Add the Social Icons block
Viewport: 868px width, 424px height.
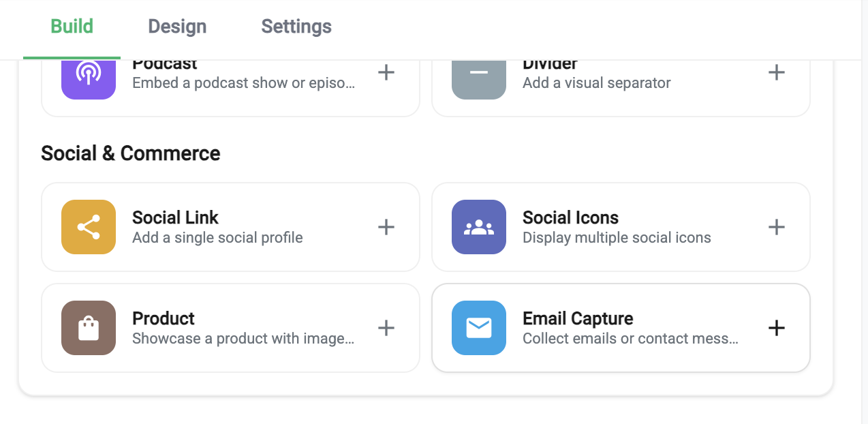pyautogui.click(x=776, y=227)
